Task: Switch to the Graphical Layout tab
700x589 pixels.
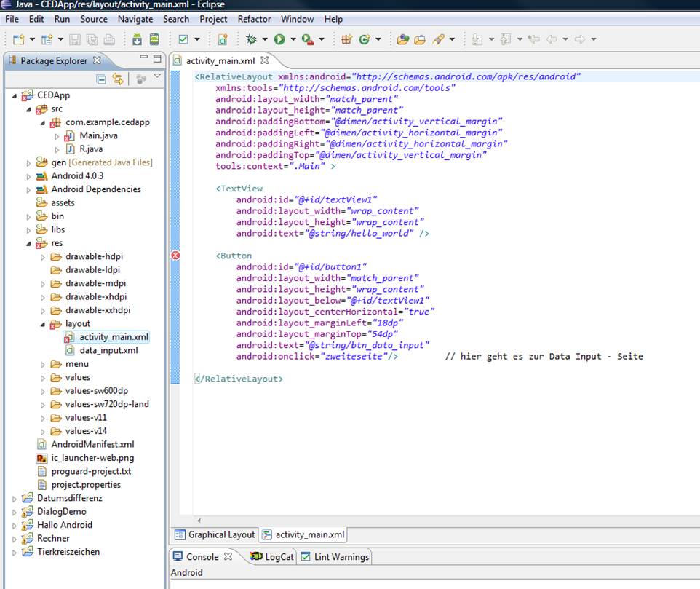Action: point(215,535)
